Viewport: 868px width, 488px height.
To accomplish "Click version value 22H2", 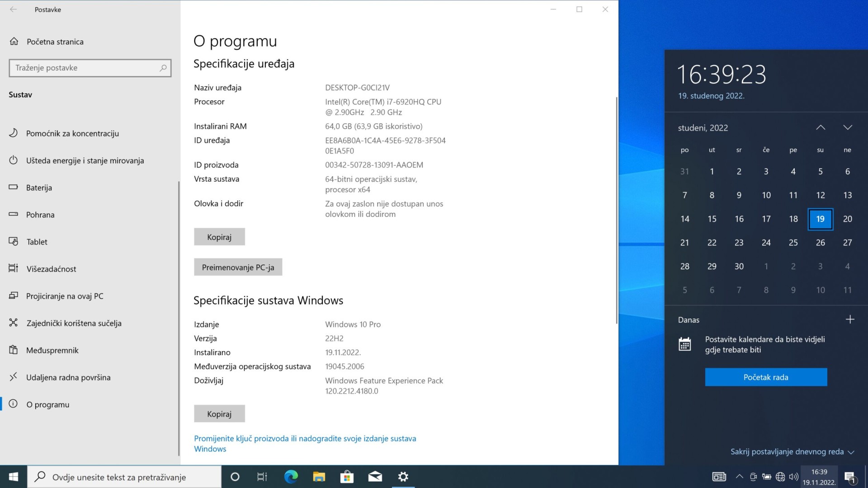I will pos(334,338).
